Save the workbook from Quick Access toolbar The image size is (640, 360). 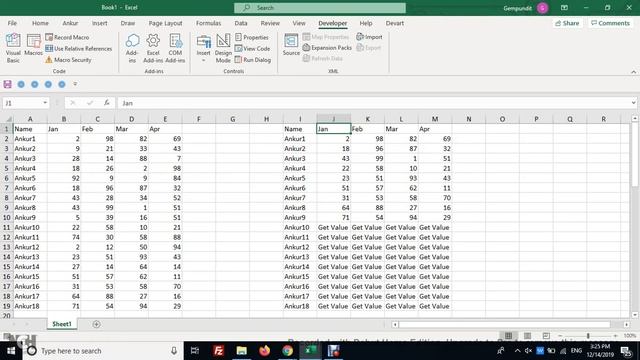coord(7,84)
